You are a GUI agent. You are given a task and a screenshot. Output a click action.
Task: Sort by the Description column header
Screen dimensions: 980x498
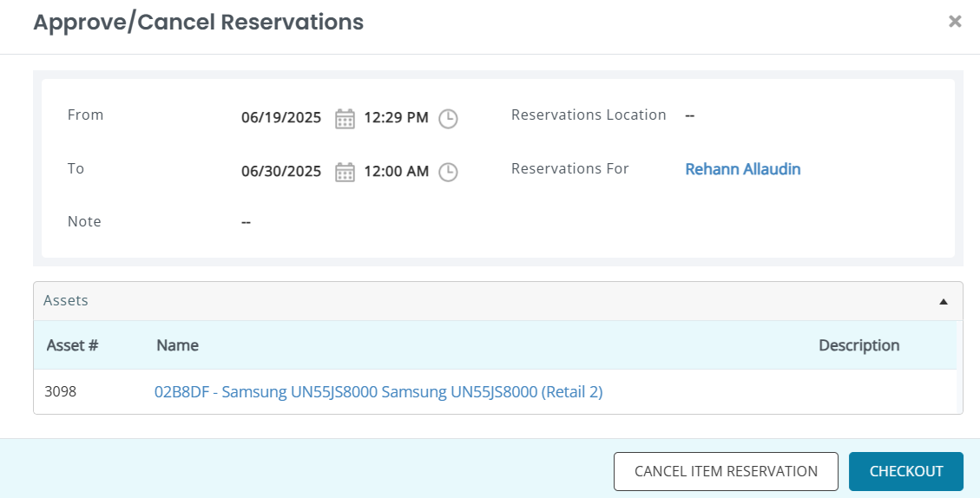coord(858,345)
